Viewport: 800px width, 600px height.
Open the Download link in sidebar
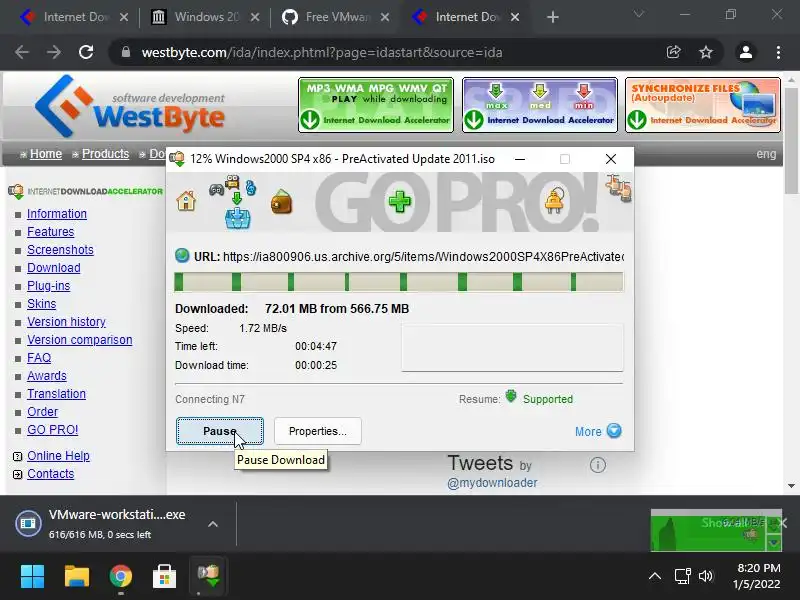(54, 268)
